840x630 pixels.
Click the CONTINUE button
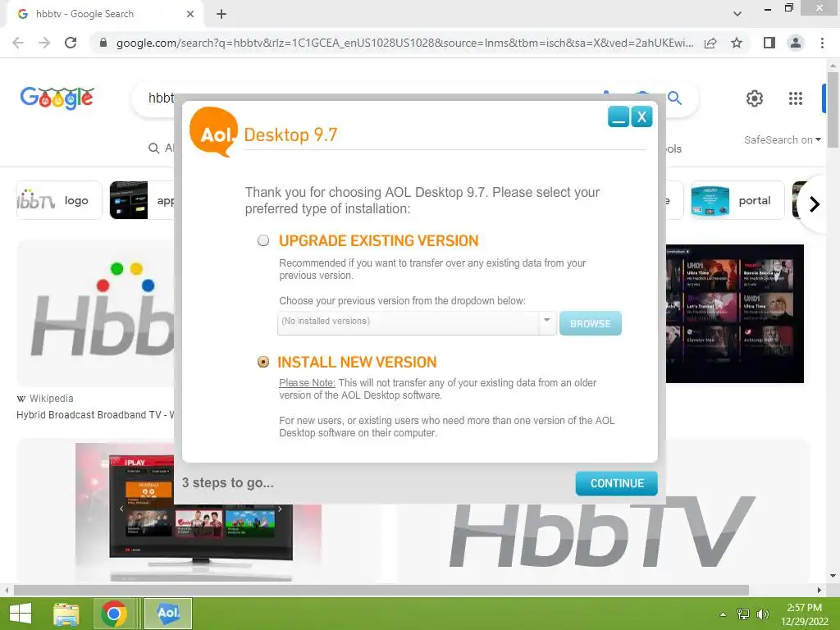point(617,483)
